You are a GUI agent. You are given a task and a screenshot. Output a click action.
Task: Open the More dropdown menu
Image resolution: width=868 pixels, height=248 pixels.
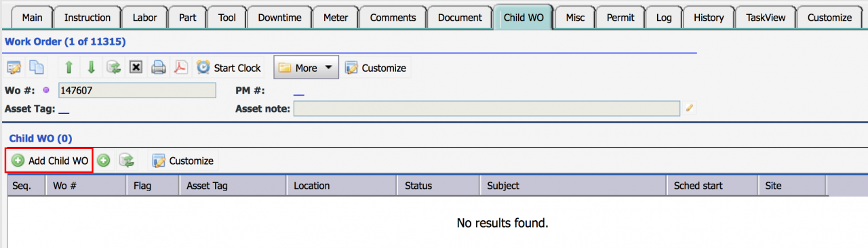[x=306, y=68]
